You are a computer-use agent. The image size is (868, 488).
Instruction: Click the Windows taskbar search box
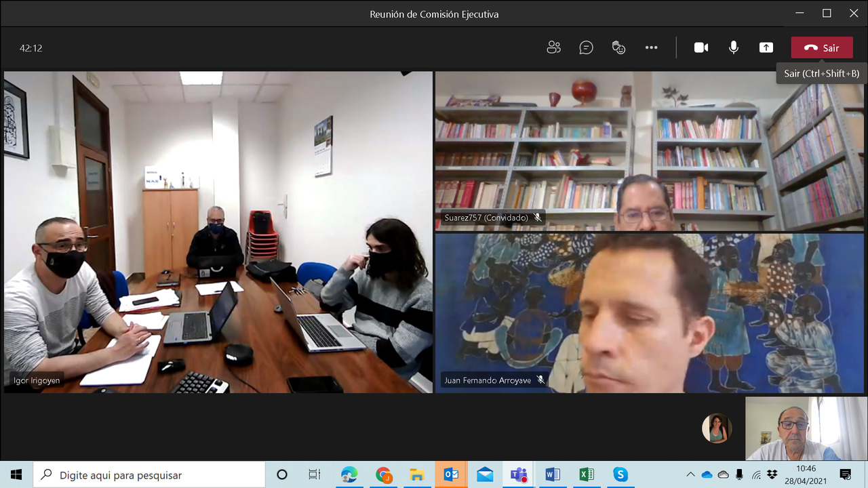pyautogui.click(x=149, y=474)
